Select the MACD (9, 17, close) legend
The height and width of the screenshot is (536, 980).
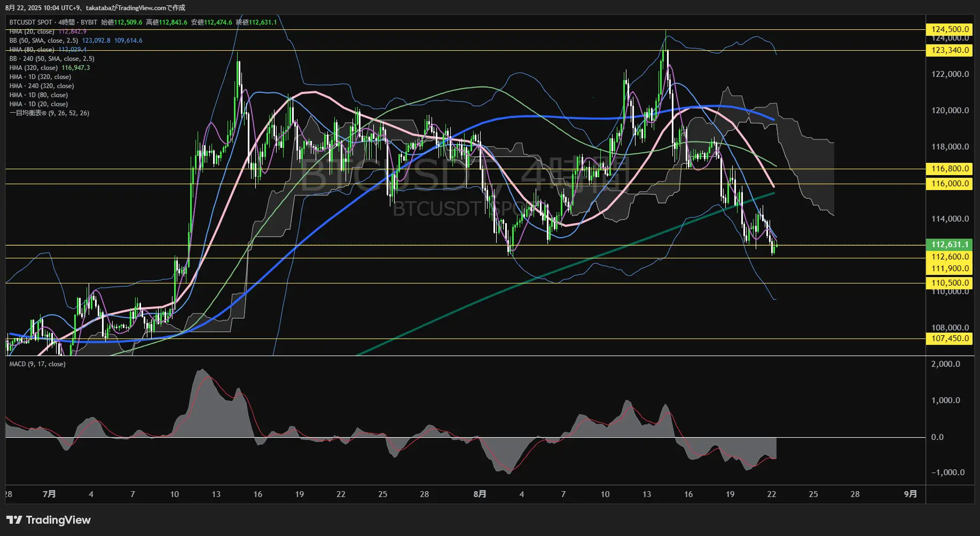click(x=37, y=364)
